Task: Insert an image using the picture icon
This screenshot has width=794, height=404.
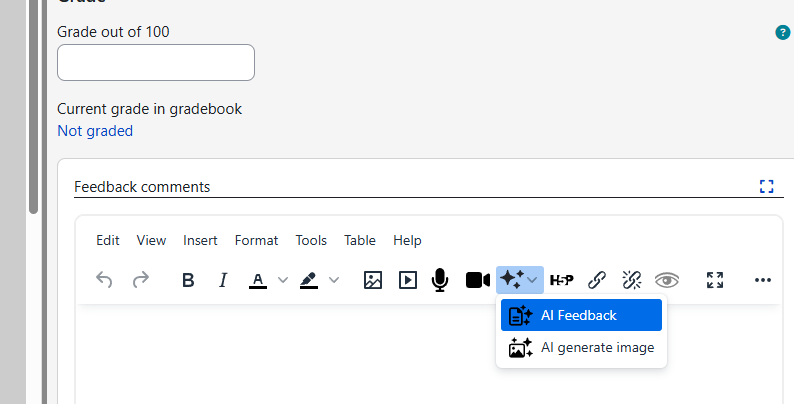Action: pos(373,280)
